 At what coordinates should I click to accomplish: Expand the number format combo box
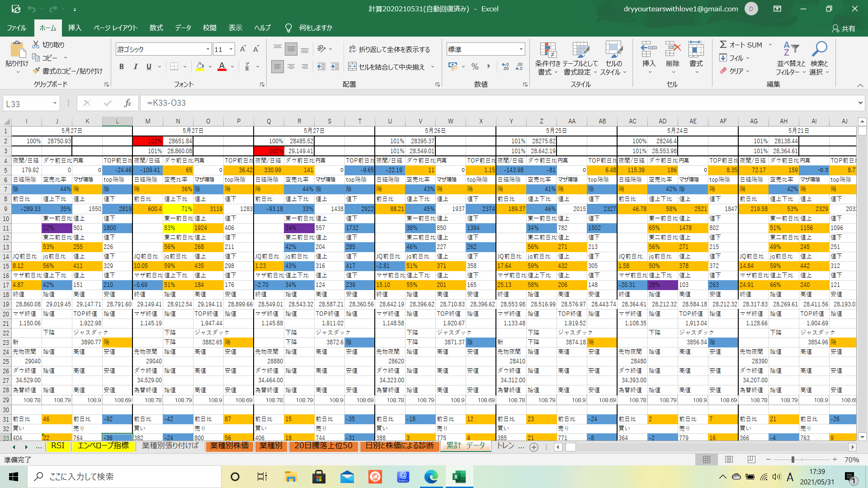point(521,49)
